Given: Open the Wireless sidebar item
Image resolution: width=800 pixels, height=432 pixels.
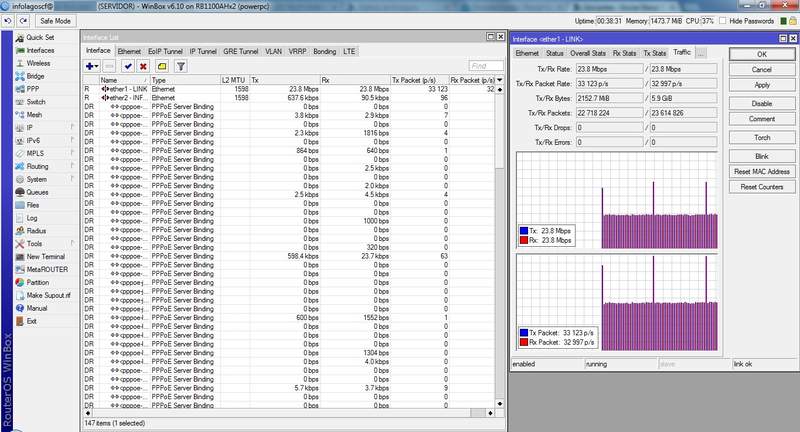Looking at the screenshot, I should coord(38,63).
